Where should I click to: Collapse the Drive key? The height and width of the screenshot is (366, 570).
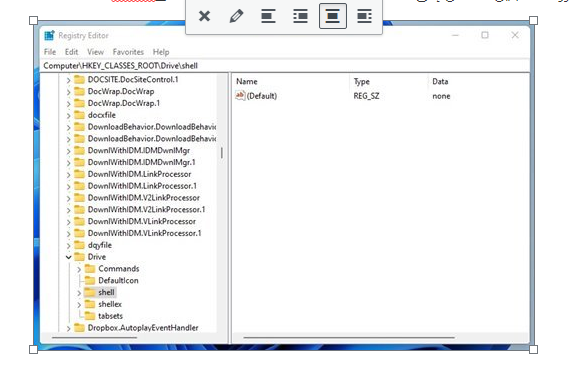68,257
